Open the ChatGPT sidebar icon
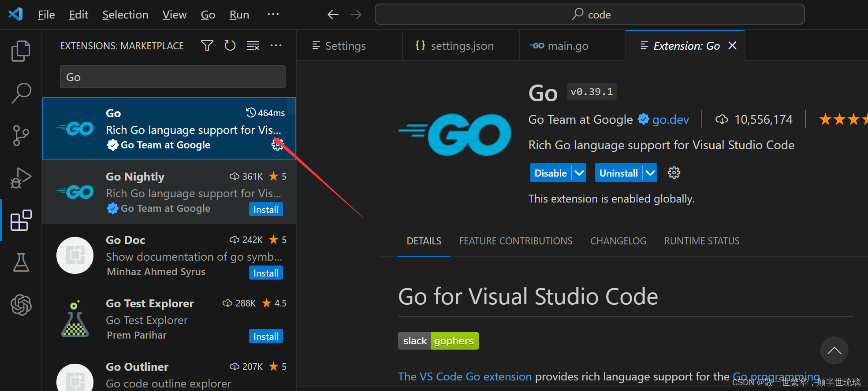This screenshot has width=868, height=391. click(21, 305)
